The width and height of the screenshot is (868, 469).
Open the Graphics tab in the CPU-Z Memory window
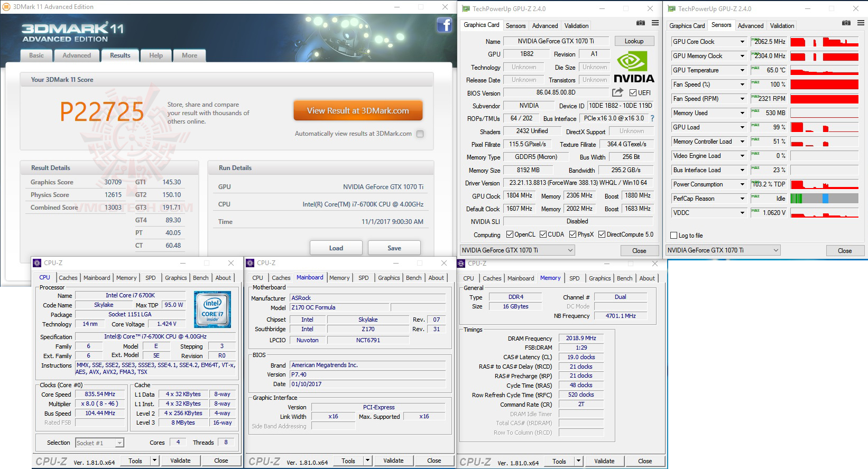coord(600,278)
